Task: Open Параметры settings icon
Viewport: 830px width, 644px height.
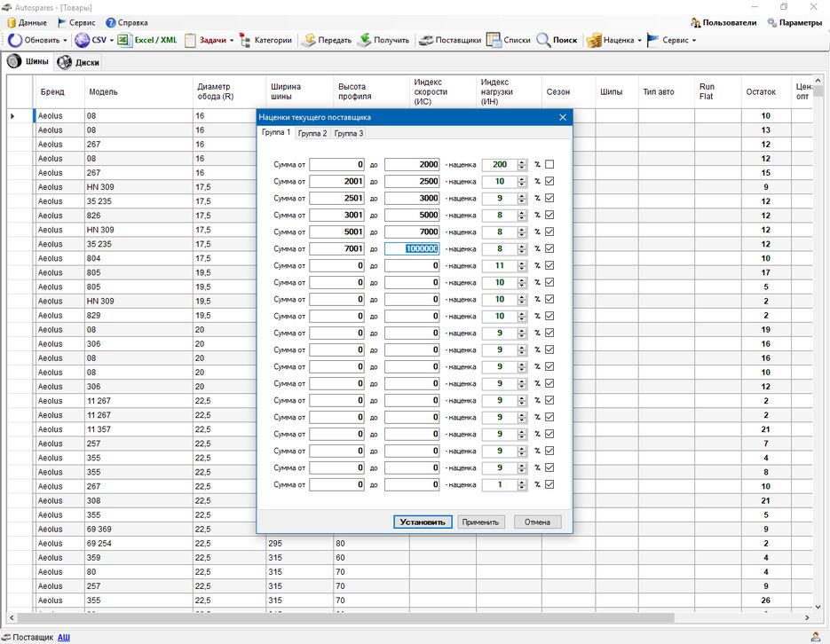Action: (x=772, y=23)
